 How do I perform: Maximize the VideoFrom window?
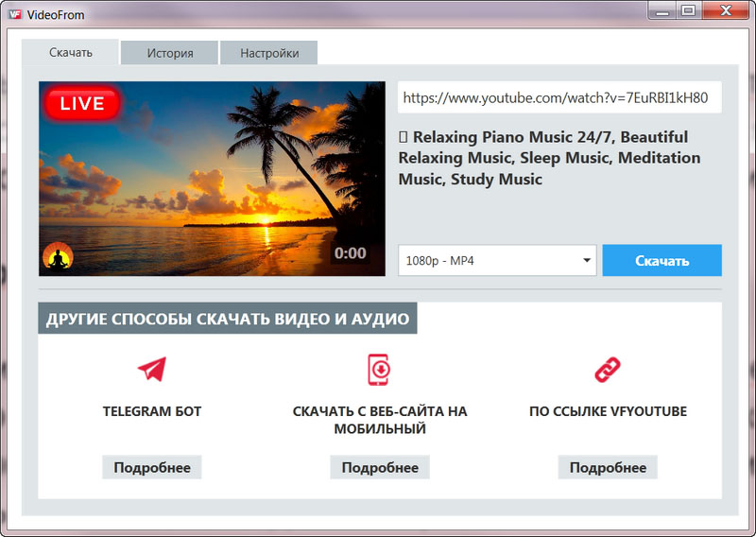[688, 10]
